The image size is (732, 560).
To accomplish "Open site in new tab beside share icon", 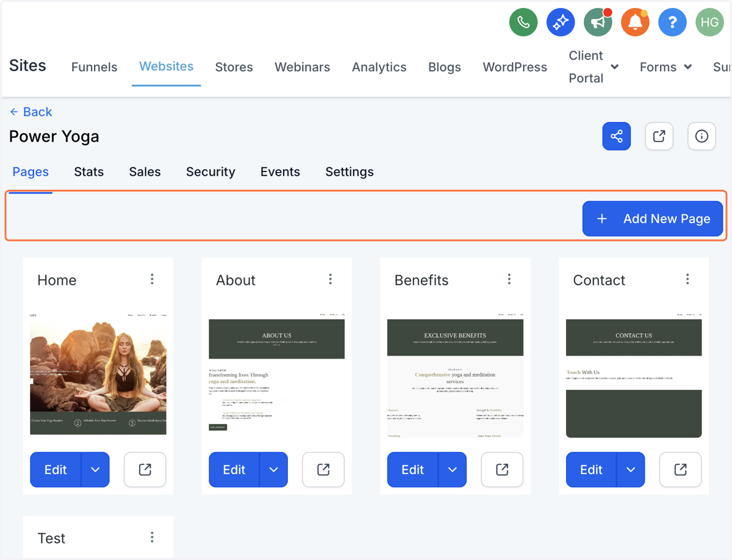I will 659,136.
